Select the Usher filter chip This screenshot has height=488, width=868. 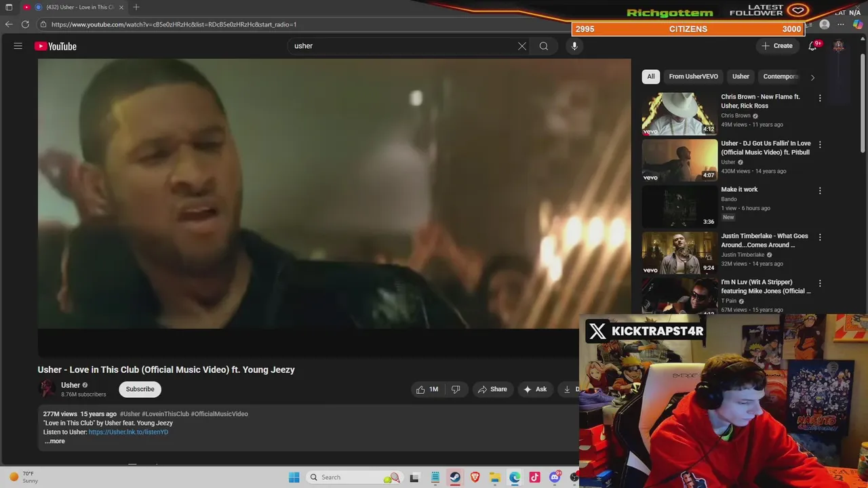pos(741,77)
